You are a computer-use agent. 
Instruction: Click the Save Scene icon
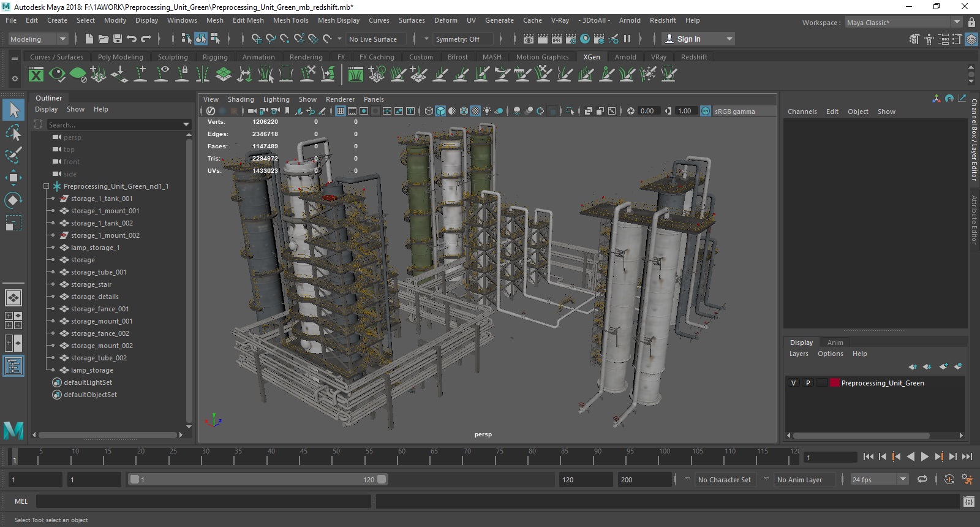click(x=118, y=39)
